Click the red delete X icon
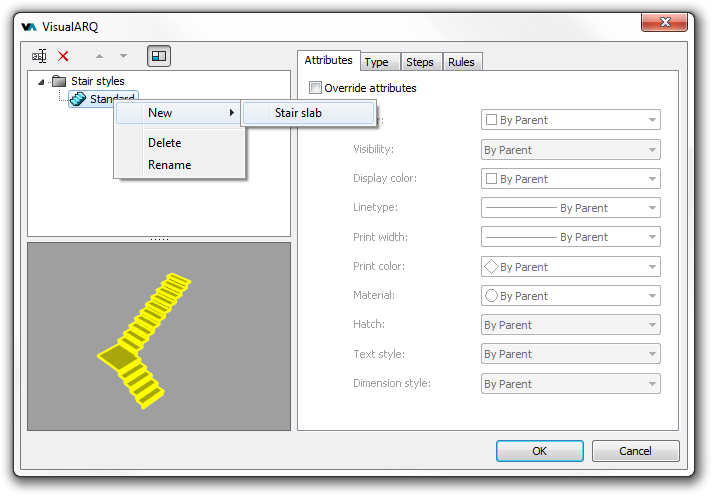712x496 pixels. (x=64, y=57)
